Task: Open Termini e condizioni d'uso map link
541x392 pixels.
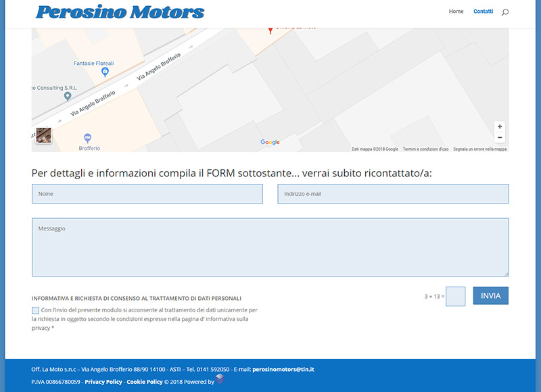Action: pos(425,149)
